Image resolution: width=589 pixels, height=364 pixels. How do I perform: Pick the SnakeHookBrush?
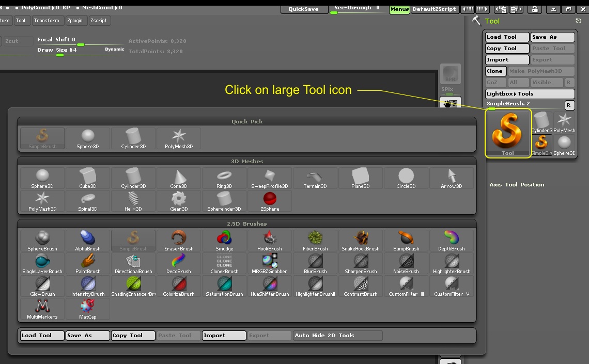pos(361,241)
